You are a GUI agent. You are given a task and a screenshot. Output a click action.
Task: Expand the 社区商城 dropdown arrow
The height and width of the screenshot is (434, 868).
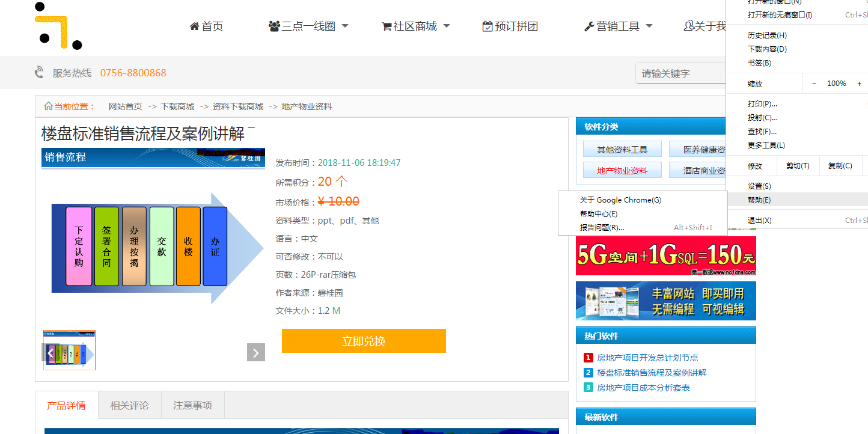click(447, 26)
